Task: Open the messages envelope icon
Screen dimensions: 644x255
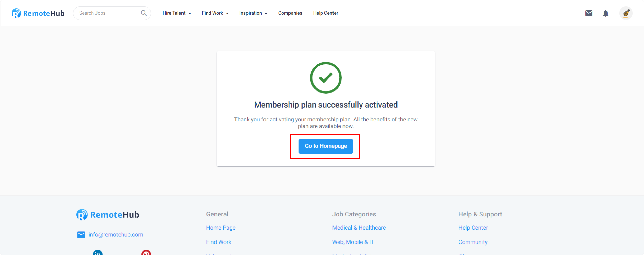Action: pos(588,13)
